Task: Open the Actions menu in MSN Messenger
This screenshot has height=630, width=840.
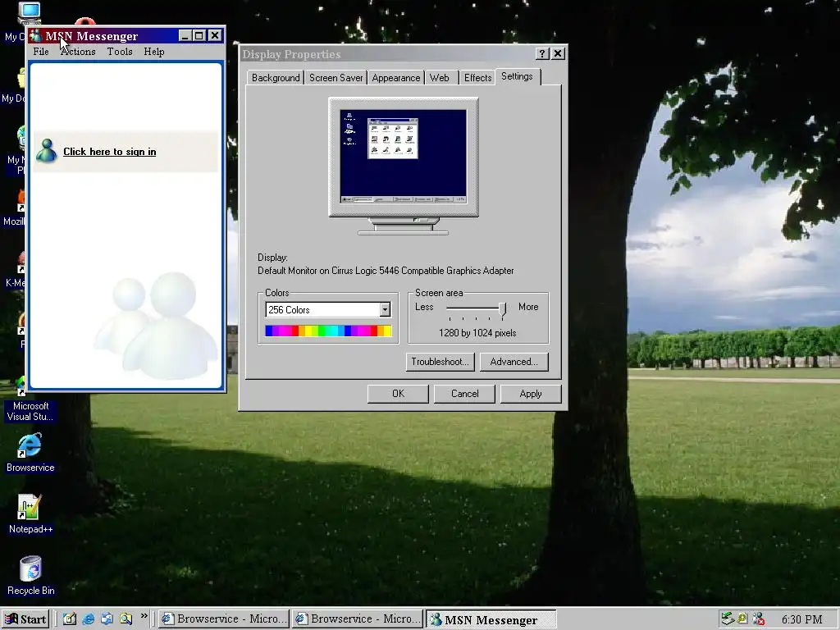Action: click(78, 52)
